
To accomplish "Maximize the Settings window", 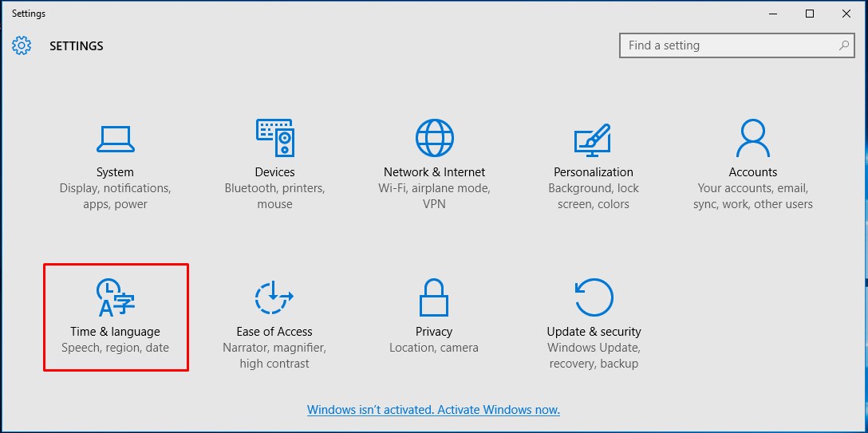I will 810,14.
